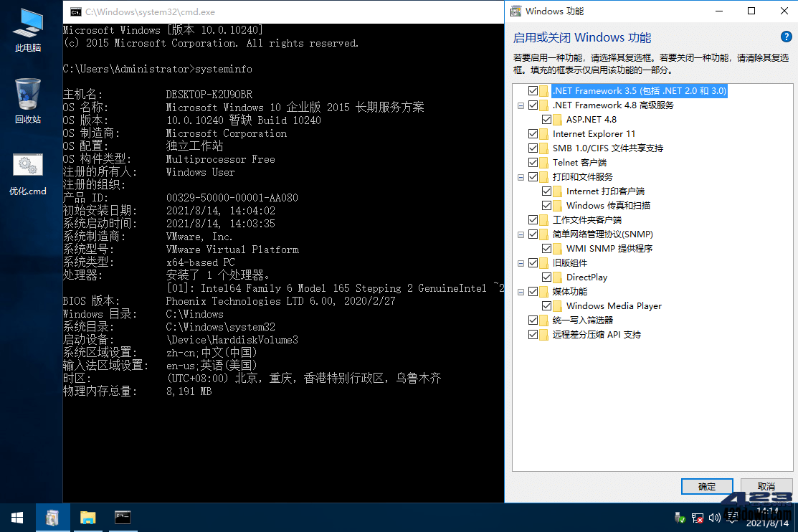
Task: Uncheck Internet Explorer 11
Action: tap(533, 133)
